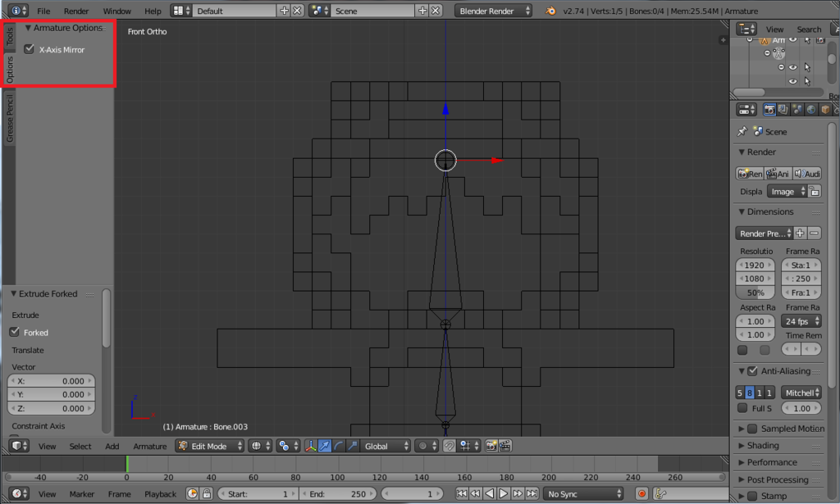Select the Scene properties tab icon
840x504 pixels.
(x=797, y=110)
